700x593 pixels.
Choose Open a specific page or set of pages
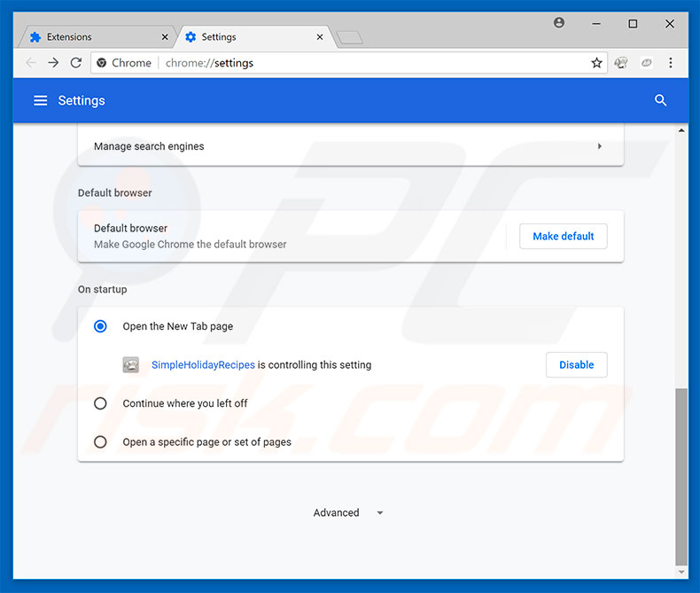coord(101,441)
